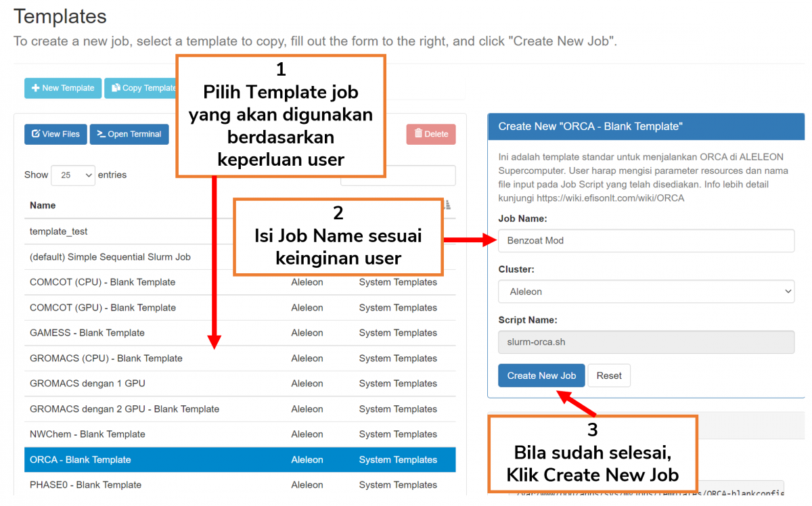Sort table by the Name column
The height and width of the screenshot is (506, 812).
click(x=43, y=206)
